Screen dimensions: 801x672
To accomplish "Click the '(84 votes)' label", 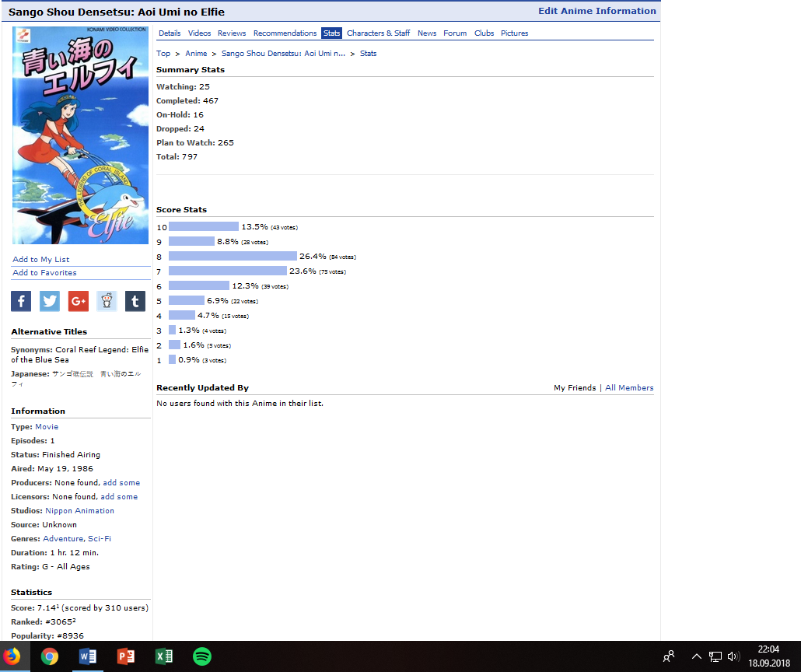I will [x=342, y=257].
